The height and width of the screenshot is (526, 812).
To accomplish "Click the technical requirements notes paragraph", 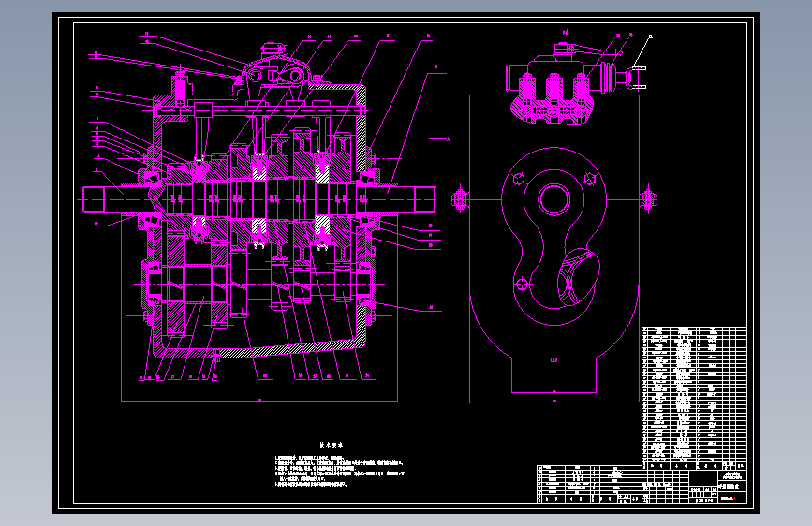I will point(340,471).
